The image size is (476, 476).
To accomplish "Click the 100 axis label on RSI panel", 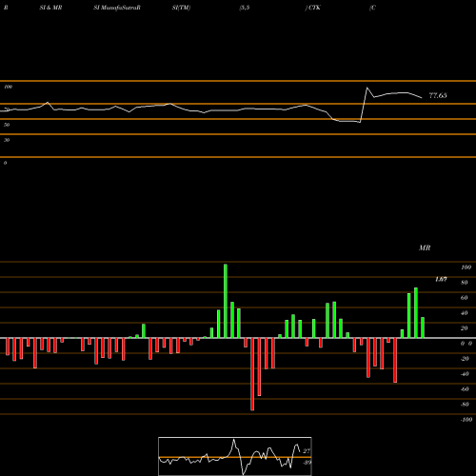I will tap(9, 87).
